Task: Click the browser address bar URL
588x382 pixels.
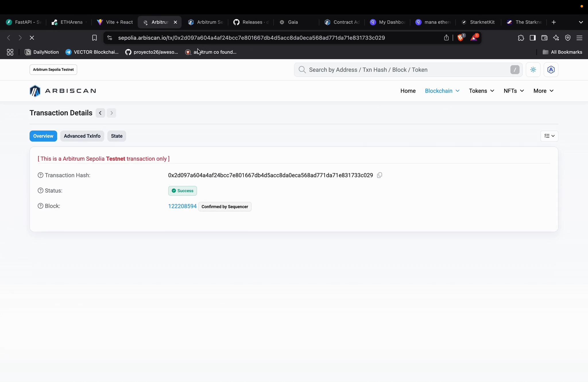Action: click(x=252, y=38)
